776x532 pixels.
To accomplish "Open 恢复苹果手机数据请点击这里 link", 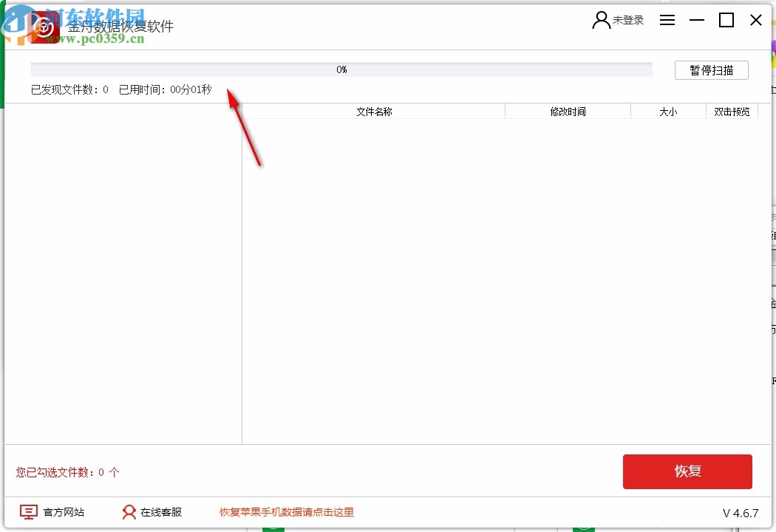I will click(287, 512).
